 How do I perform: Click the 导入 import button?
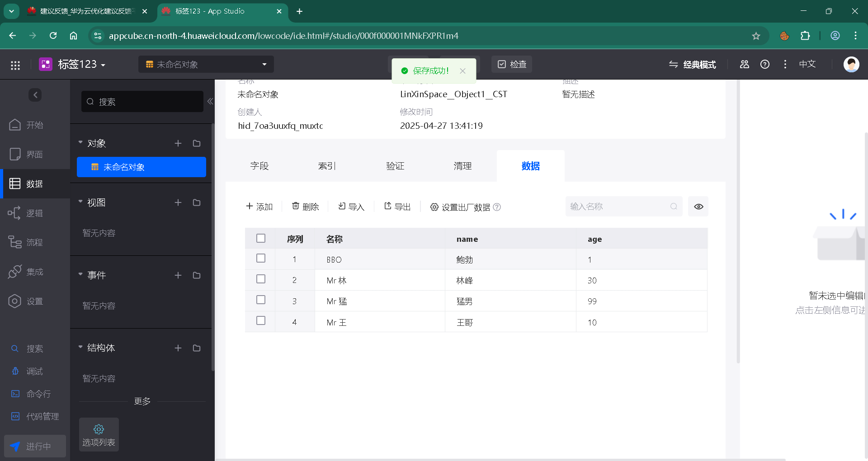coord(351,207)
